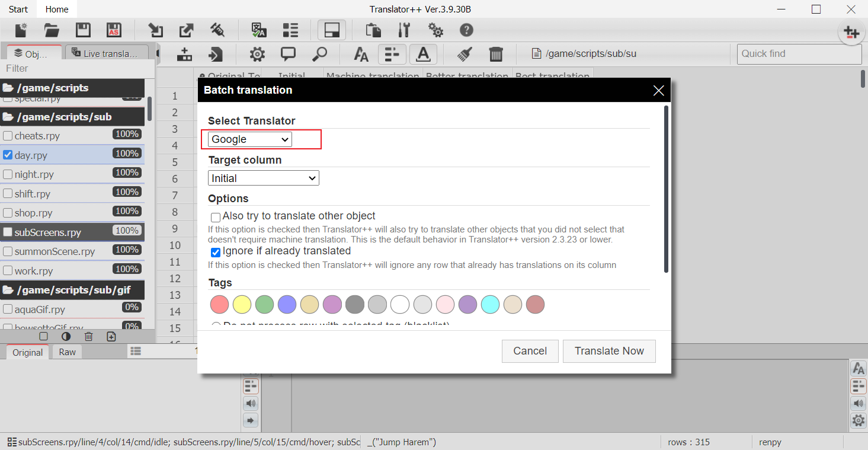Viewport: 868px width, 450px height.
Task: Collapse the /game/scripts folder header
Action: [x=72, y=88]
